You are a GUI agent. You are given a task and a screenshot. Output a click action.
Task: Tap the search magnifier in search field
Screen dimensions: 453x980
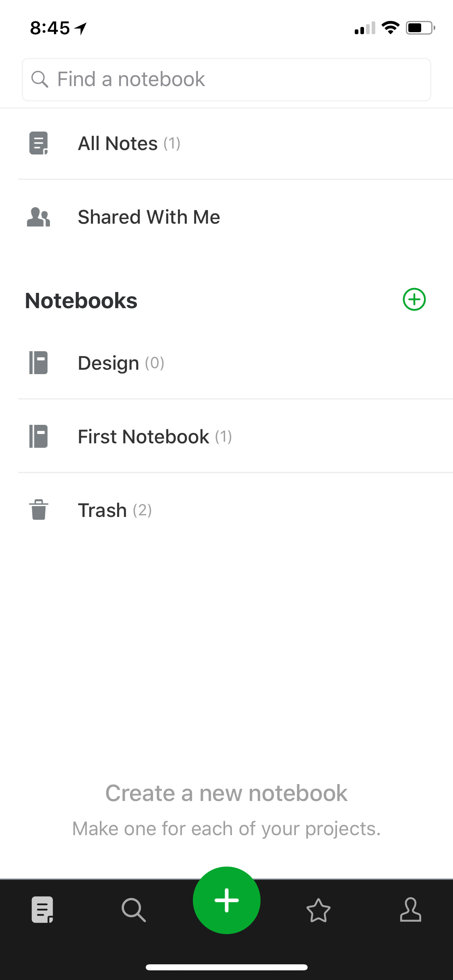[x=40, y=79]
